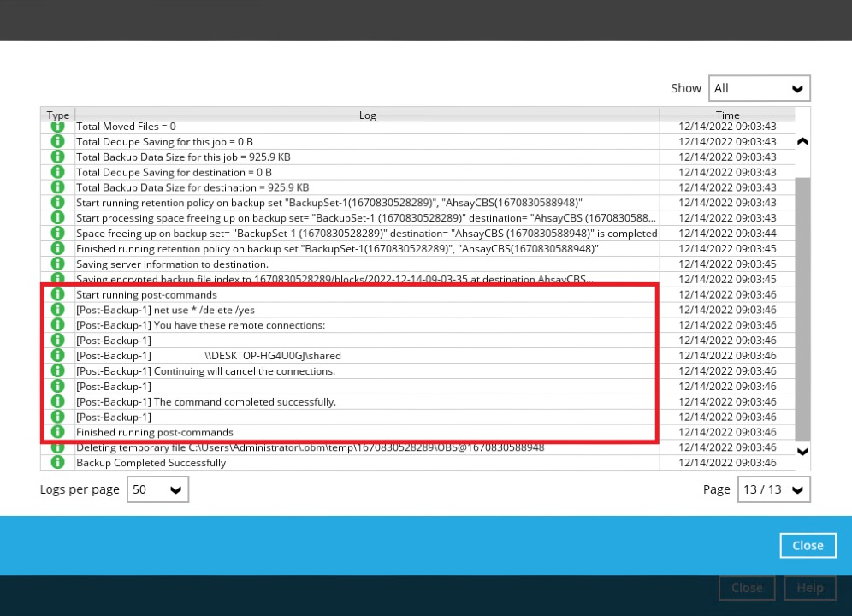Click the Help button at bottom
The image size is (852, 616).
[809, 588]
